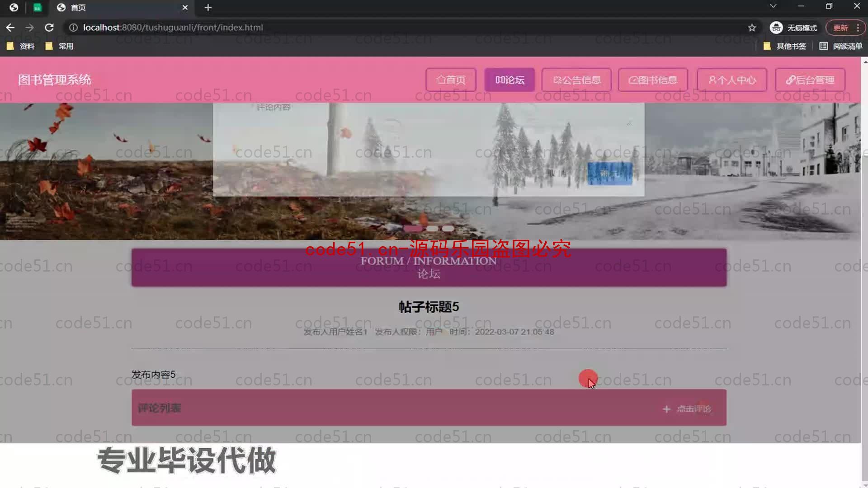The image size is (868, 488).
Task: Open the 个人中心 navigation item
Action: pyautogui.click(x=732, y=80)
